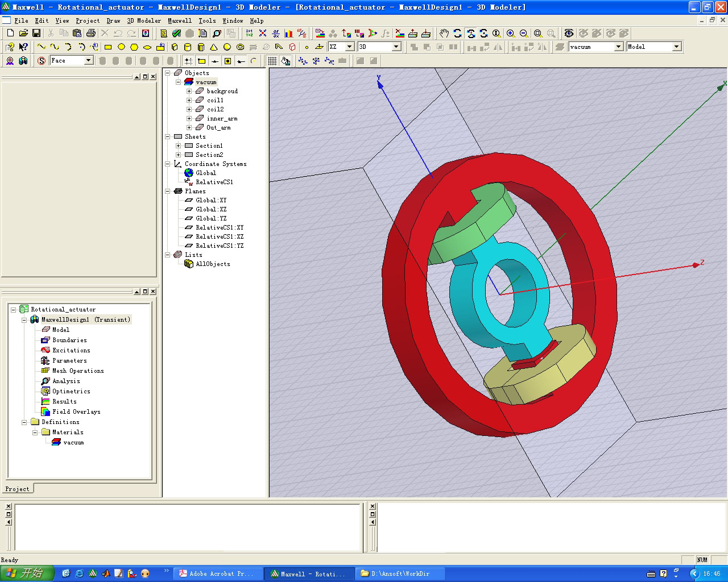The width and height of the screenshot is (728, 582).
Task: Select the Draw Spline tool
Action: (55, 47)
